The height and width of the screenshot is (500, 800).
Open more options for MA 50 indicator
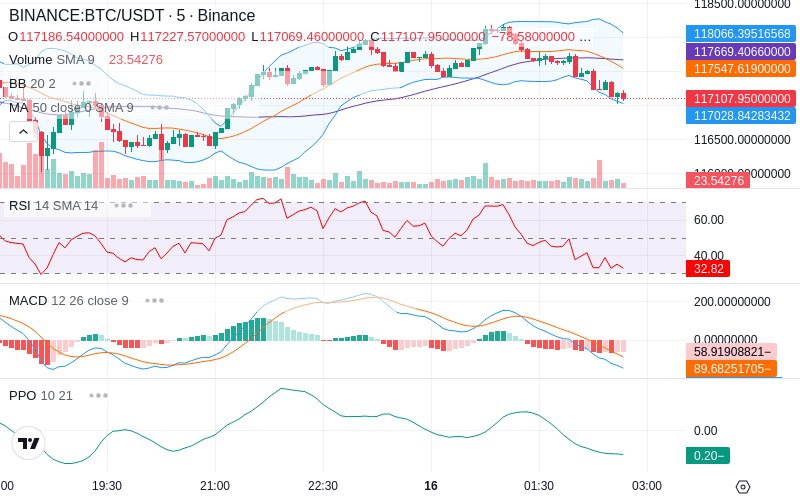(160, 107)
